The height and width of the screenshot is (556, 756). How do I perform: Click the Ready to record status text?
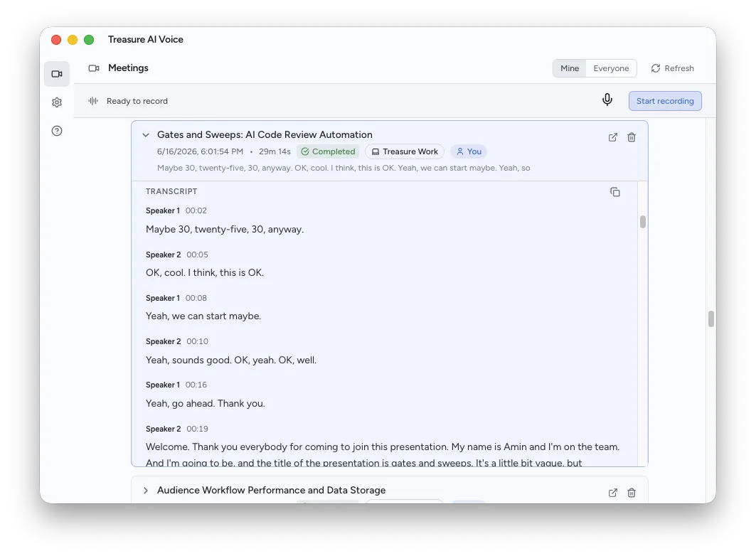pyautogui.click(x=137, y=101)
